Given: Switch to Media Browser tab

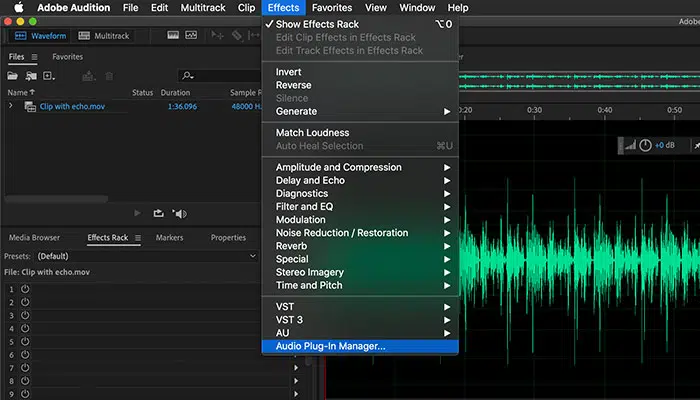Looking at the screenshot, I should tap(34, 238).
